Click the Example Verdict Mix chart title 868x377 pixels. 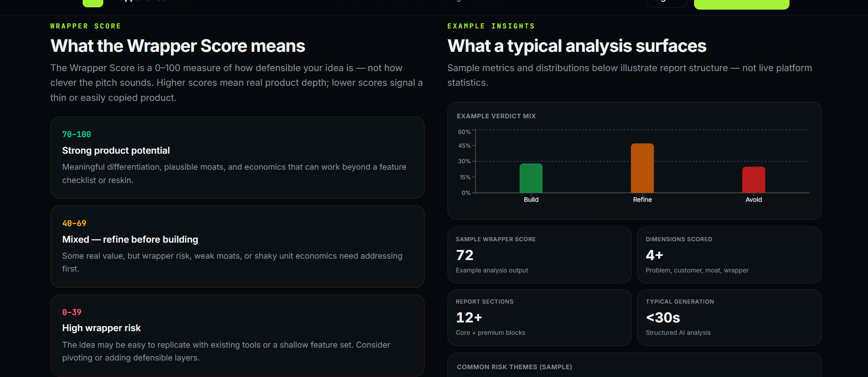(496, 116)
